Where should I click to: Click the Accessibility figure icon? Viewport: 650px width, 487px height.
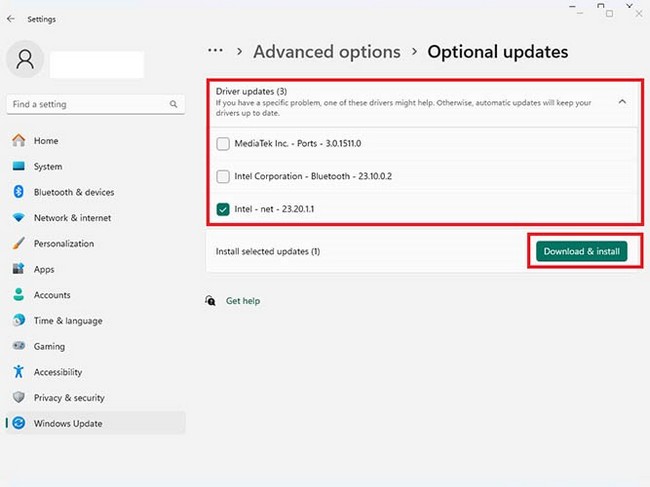(x=19, y=371)
